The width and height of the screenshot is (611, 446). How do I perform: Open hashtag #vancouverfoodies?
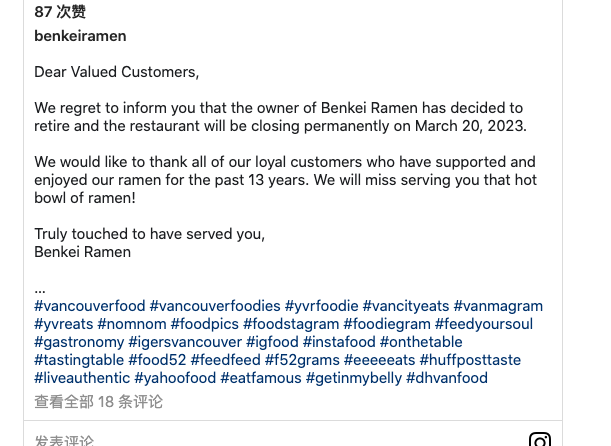[x=215, y=306]
